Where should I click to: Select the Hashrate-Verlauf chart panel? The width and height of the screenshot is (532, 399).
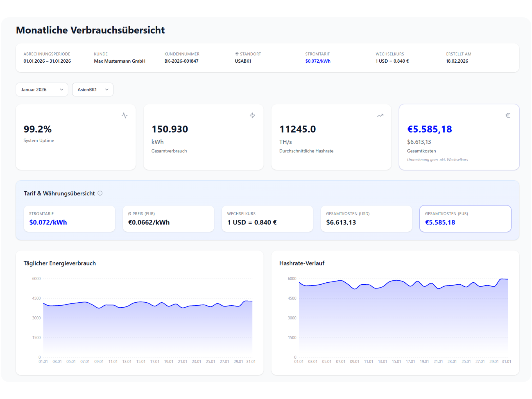pyautogui.click(x=396, y=313)
